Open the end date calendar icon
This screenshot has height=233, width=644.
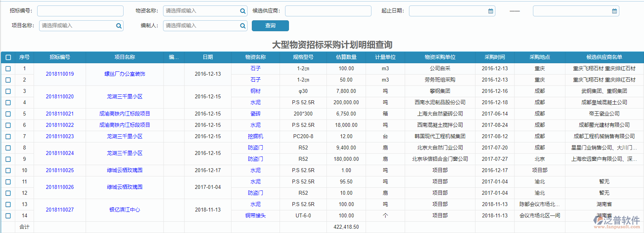point(614,11)
